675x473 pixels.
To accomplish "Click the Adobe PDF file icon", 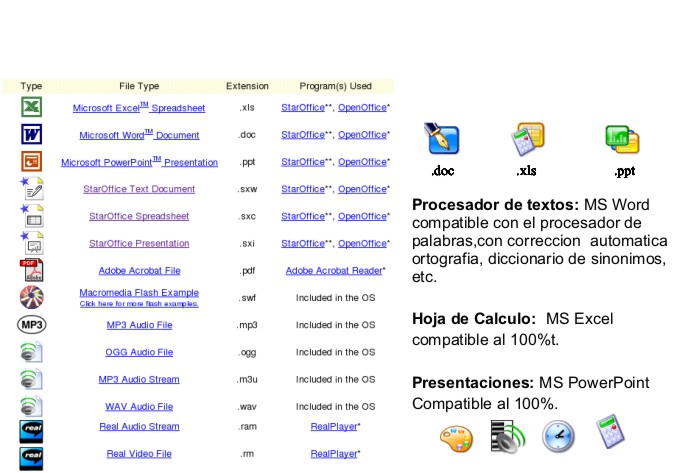I will pos(31,270).
